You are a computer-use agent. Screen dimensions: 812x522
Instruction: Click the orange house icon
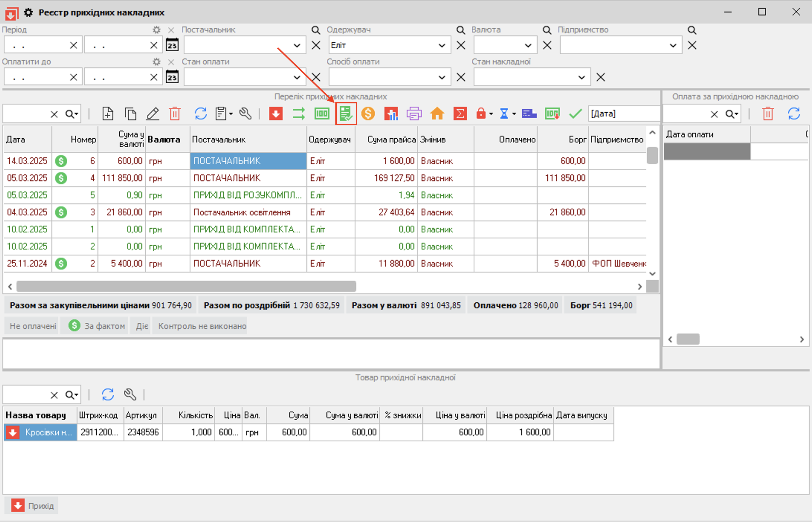tap(437, 114)
